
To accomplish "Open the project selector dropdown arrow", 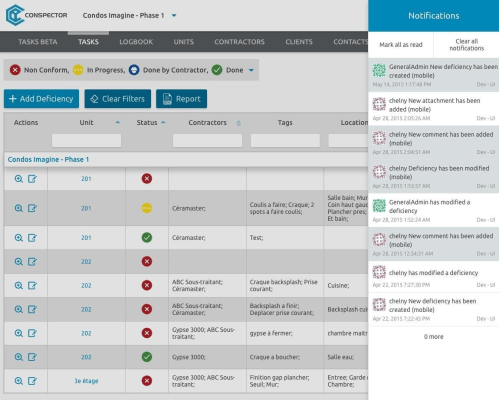I will pyautogui.click(x=174, y=16).
